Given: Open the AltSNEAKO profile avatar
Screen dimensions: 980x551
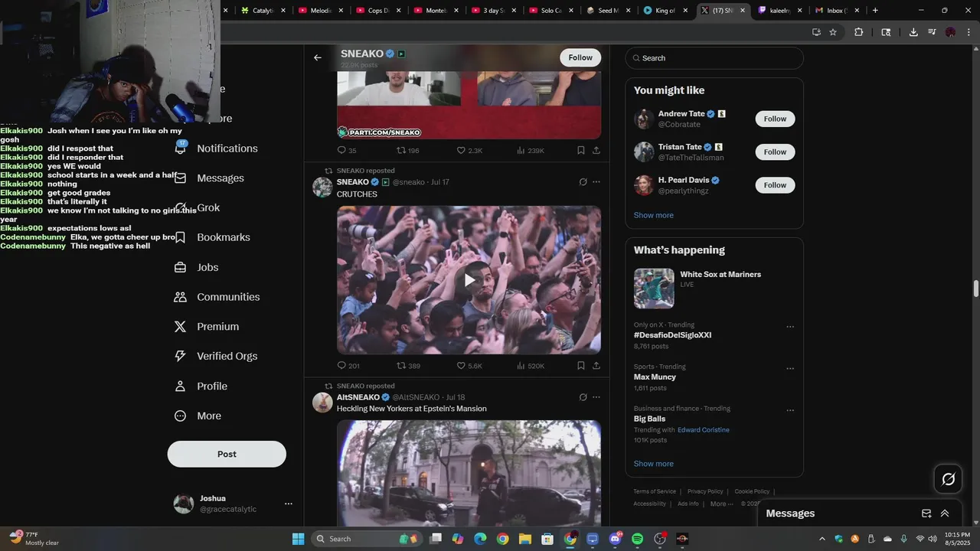Looking at the screenshot, I should tap(322, 403).
